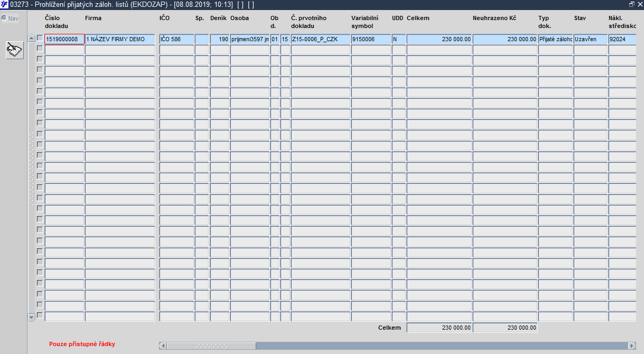Restore the window with the overlapping-squares icon
Image resolution: width=644 pixels, height=354 pixels.
click(x=632, y=4)
